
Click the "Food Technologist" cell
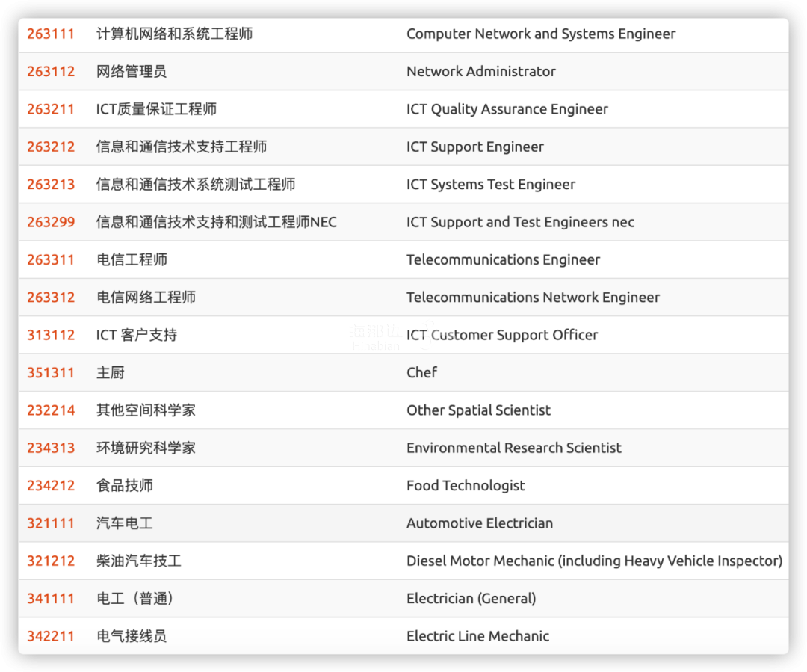coord(466,486)
